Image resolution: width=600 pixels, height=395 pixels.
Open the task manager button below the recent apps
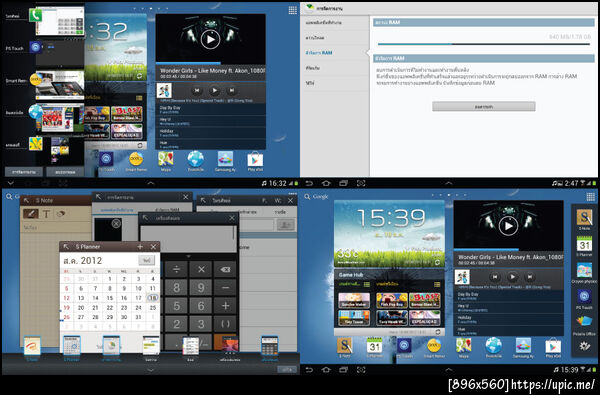click(24, 172)
